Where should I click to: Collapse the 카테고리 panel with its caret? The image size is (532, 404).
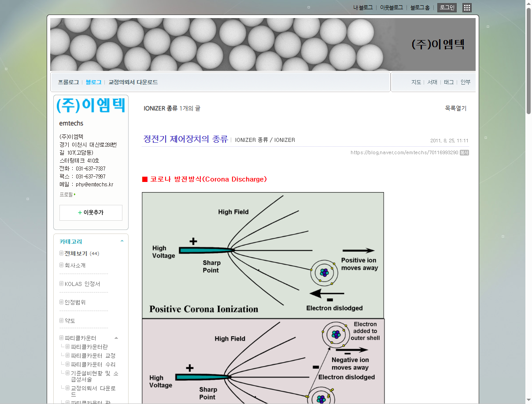pos(122,241)
